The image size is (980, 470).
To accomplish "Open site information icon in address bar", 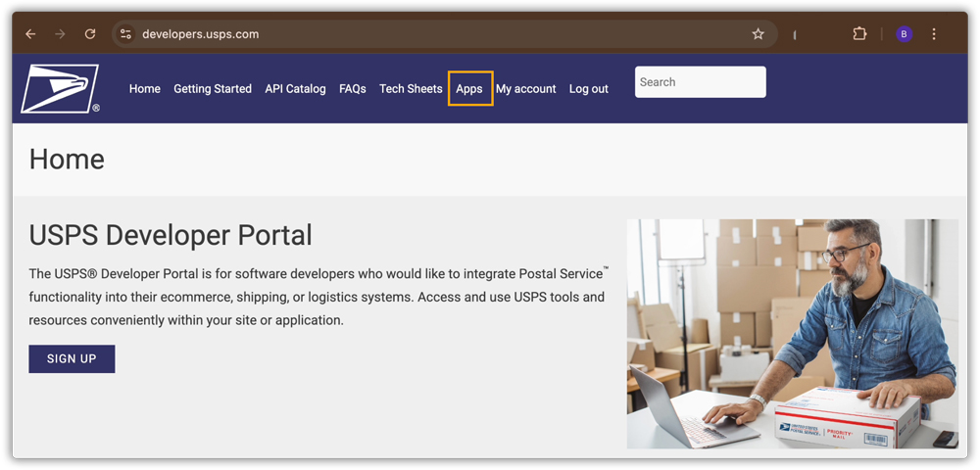I will 125,34.
